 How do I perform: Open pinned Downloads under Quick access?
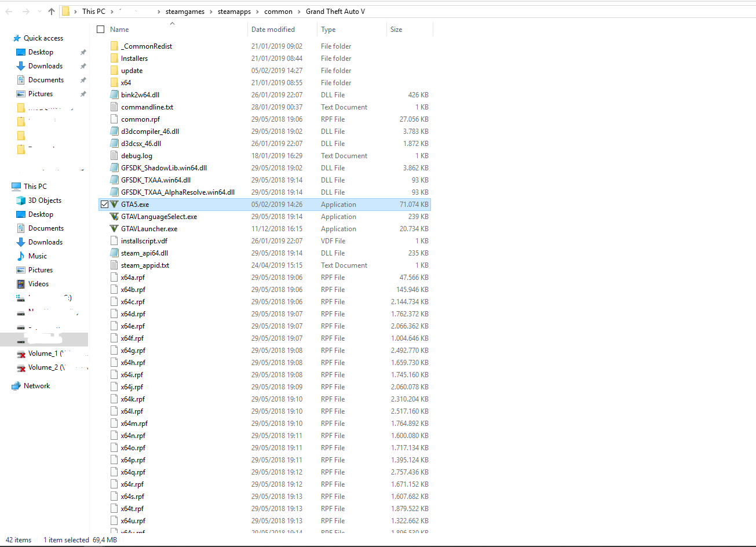pyautogui.click(x=45, y=66)
